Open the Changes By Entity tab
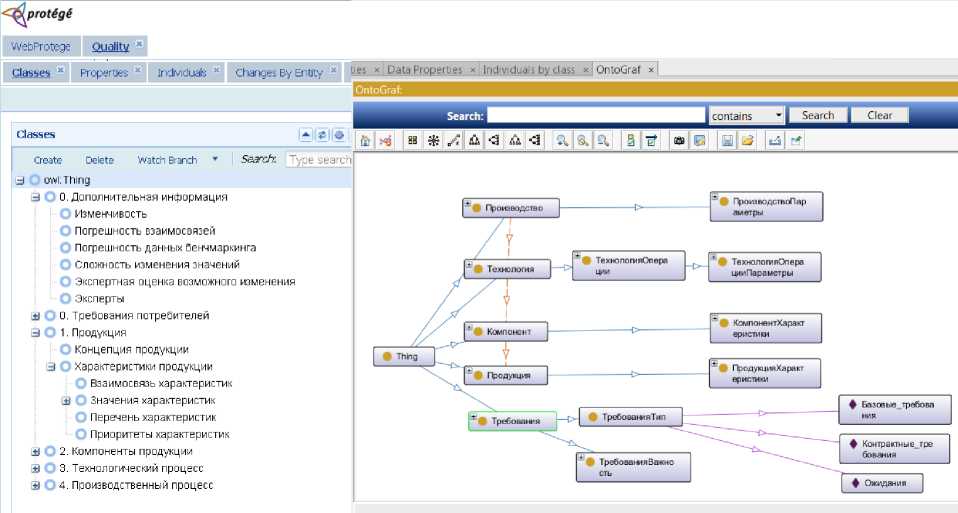958x513 pixels. point(279,73)
